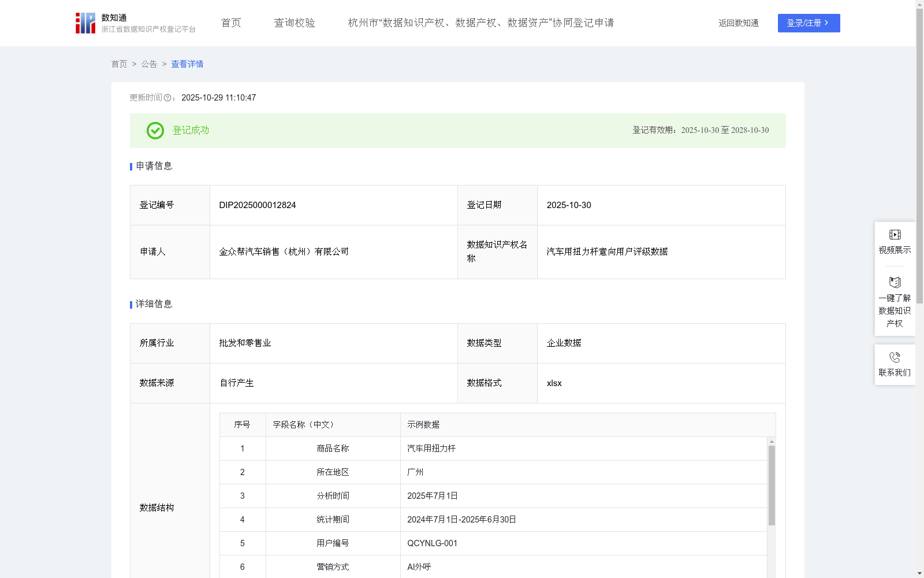Click the 用户编号 field row
The image size is (924, 578).
coord(493,543)
